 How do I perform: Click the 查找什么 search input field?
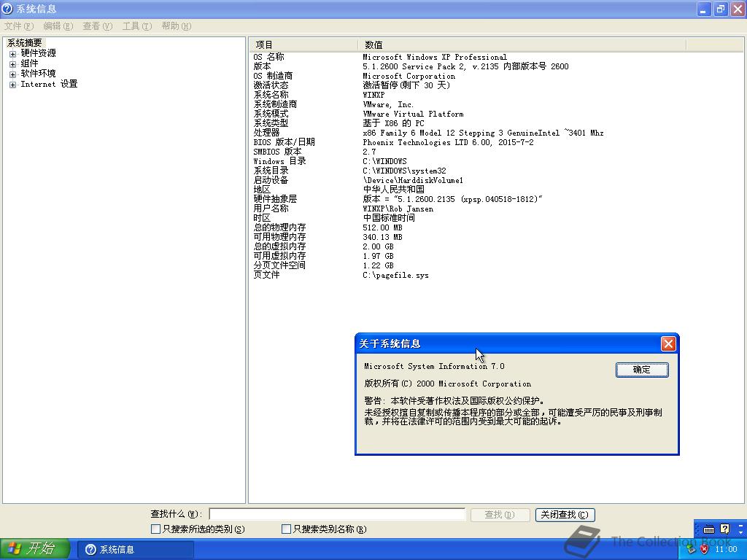337,514
